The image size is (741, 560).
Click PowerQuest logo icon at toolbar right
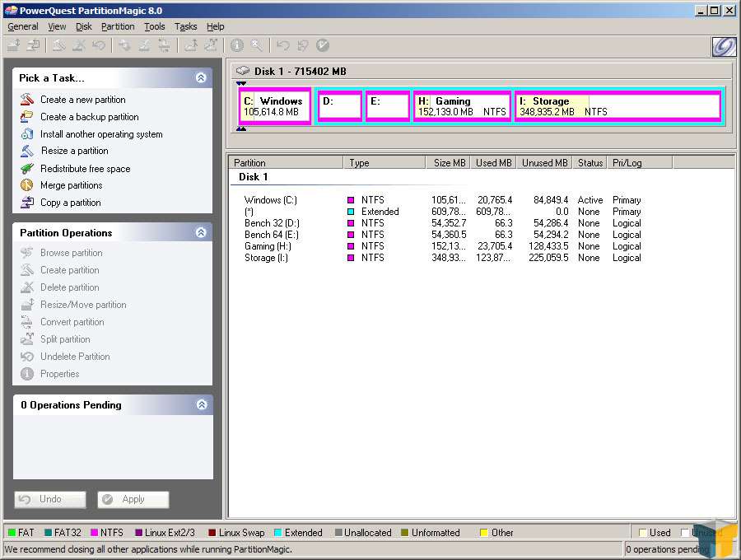(x=724, y=46)
